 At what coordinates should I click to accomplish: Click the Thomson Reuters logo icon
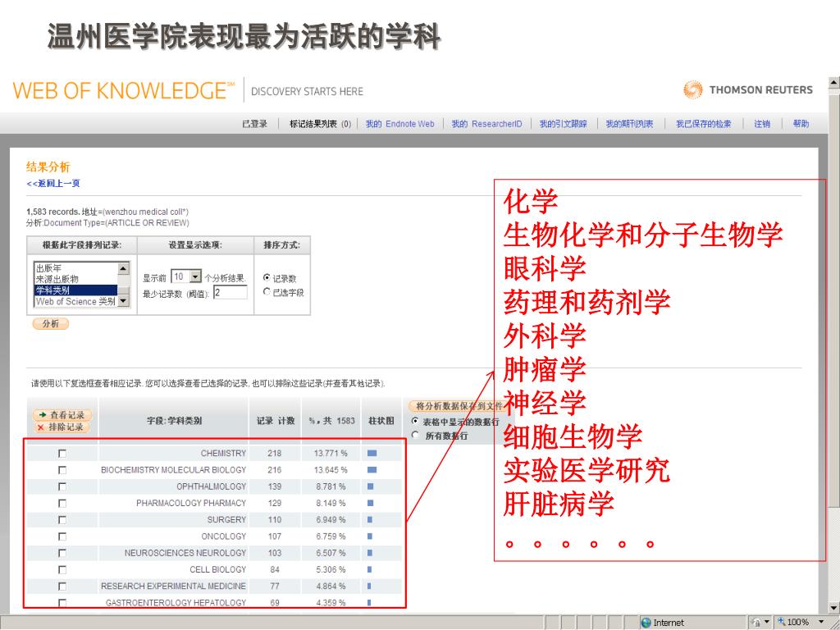click(x=692, y=89)
